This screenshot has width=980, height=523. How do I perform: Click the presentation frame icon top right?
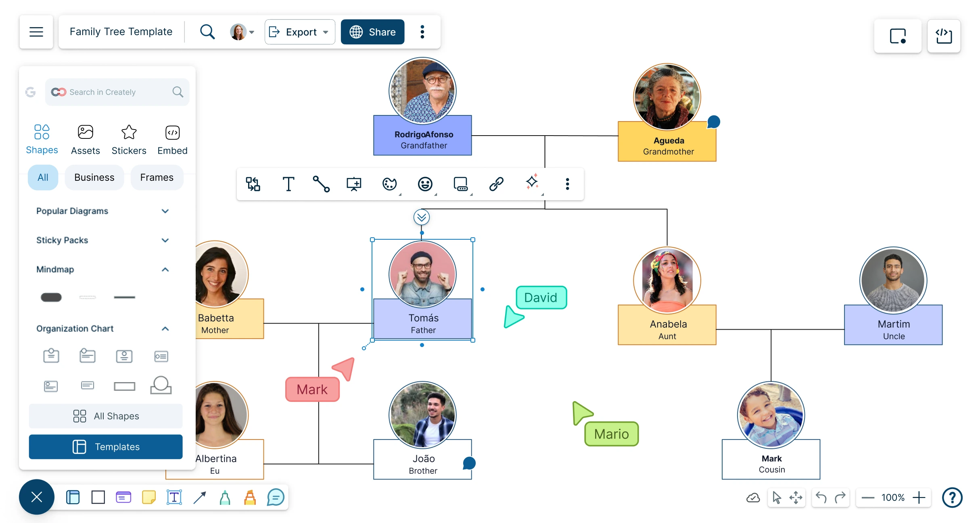[898, 36]
